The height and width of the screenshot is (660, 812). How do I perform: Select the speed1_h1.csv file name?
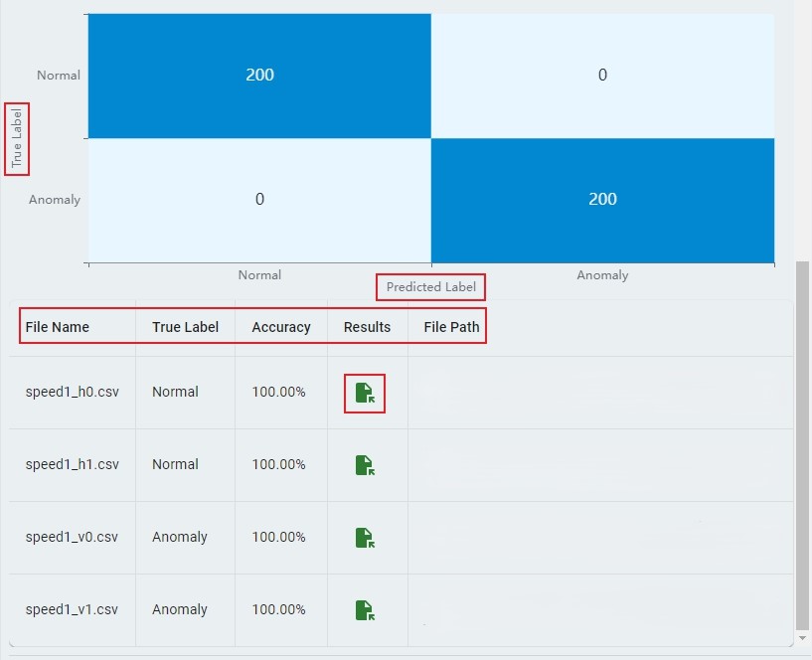(72, 465)
